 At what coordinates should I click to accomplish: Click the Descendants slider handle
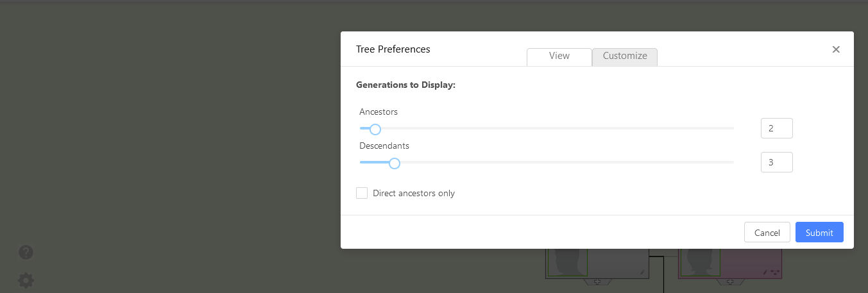(x=395, y=163)
